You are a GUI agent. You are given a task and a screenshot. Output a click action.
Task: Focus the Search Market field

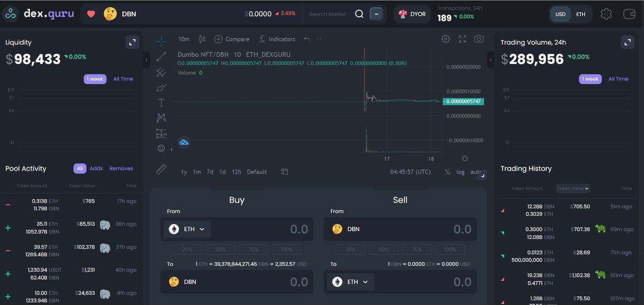[x=328, y=14]
